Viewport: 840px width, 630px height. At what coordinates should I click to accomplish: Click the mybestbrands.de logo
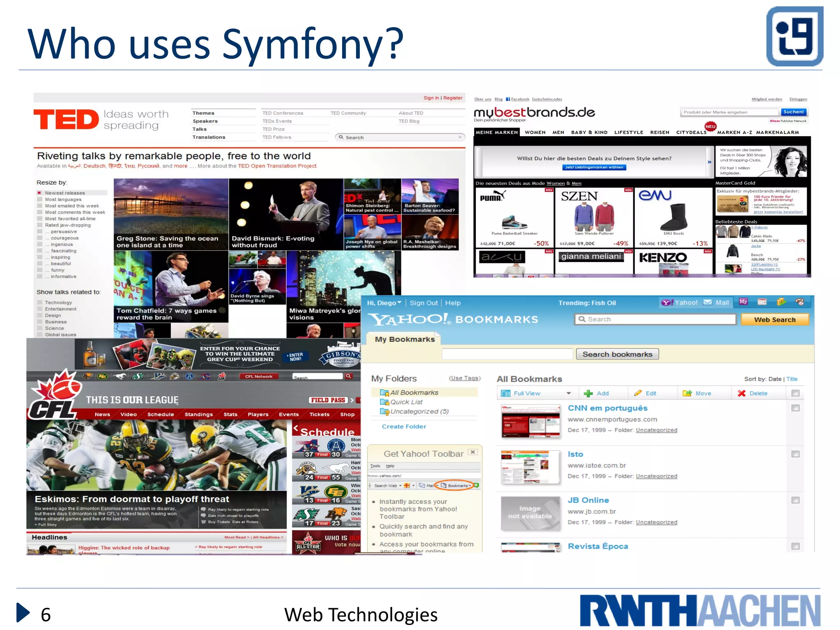pos(534,112)
